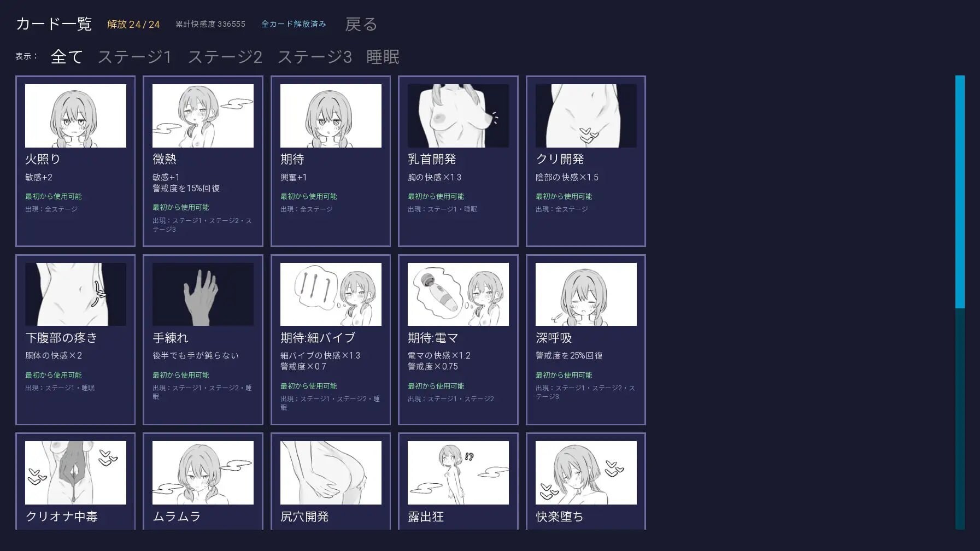
Task: Click the 警戒度を25%回復 effect text
Action: (x=569, y=355)
